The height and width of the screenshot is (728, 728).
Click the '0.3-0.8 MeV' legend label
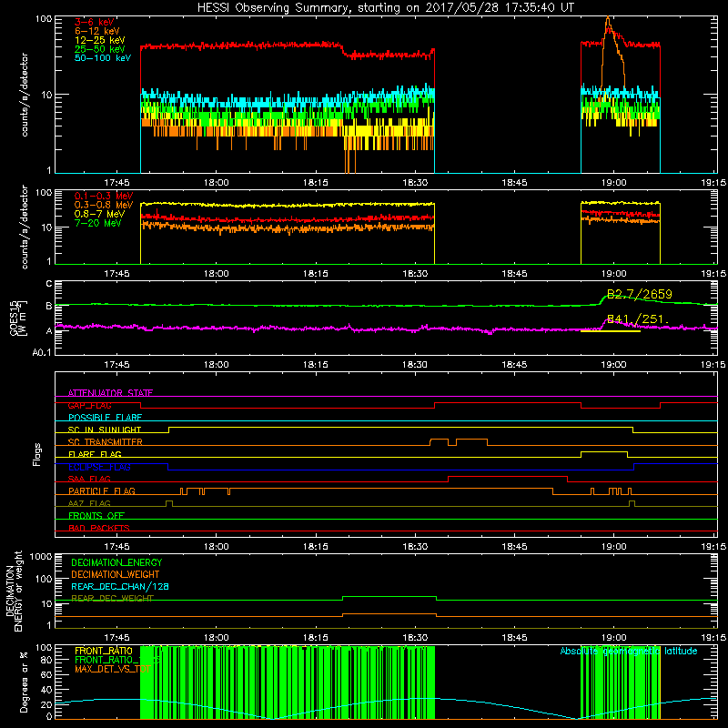104,205
